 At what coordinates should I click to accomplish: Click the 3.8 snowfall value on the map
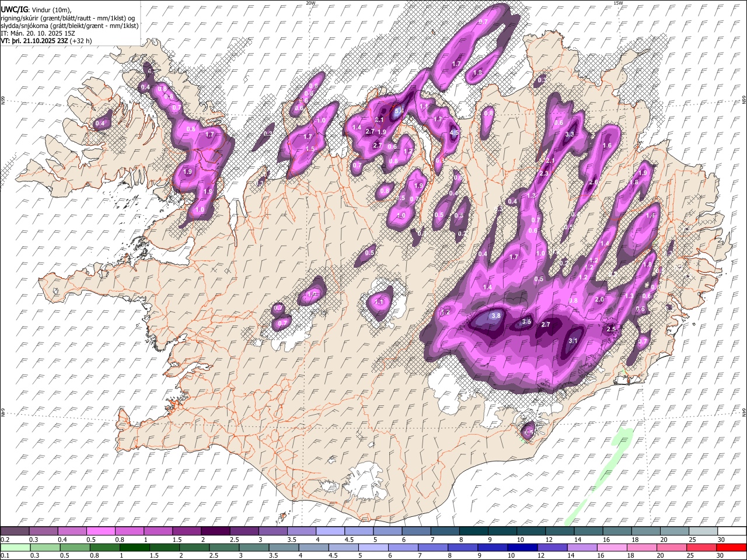tap(496, 316)
